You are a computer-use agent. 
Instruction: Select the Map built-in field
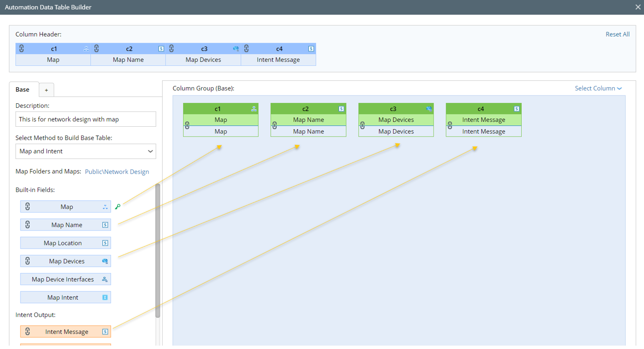66,207
